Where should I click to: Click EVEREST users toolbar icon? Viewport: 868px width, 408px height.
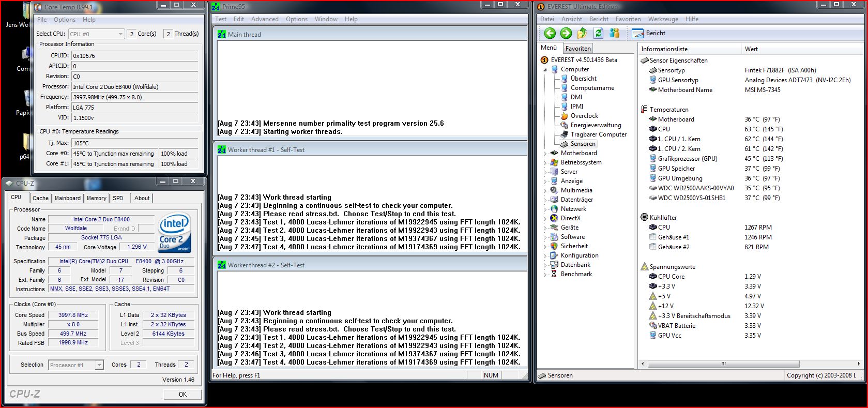point(614,33)
